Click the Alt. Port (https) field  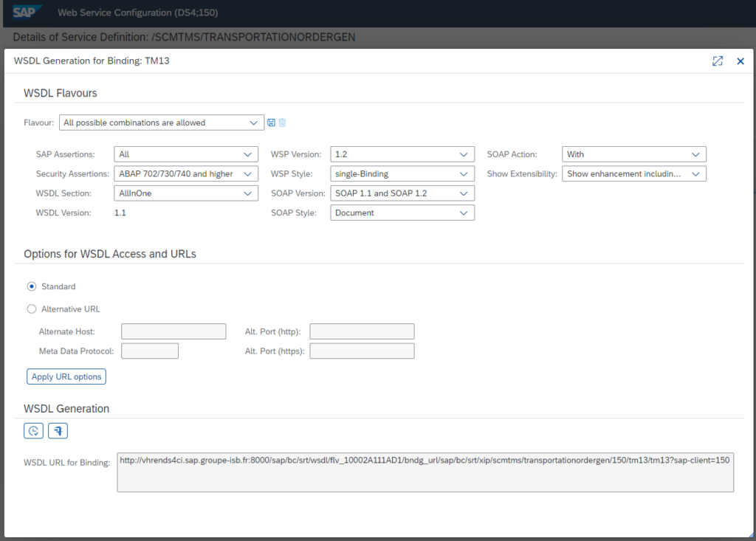[x=362, y=351]
